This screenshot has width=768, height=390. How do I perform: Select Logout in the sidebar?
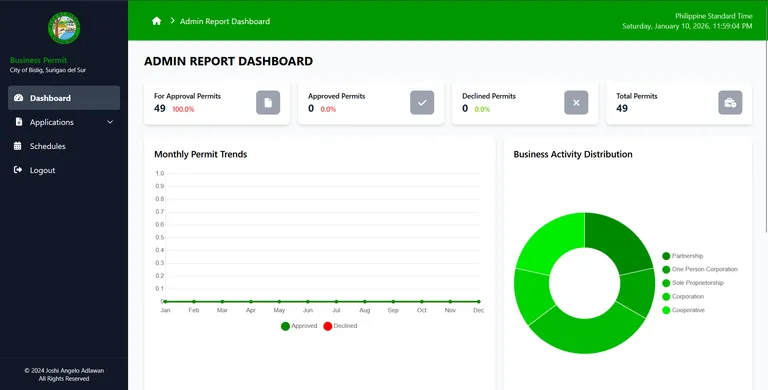pyautogui.click(x=64, y=170)
